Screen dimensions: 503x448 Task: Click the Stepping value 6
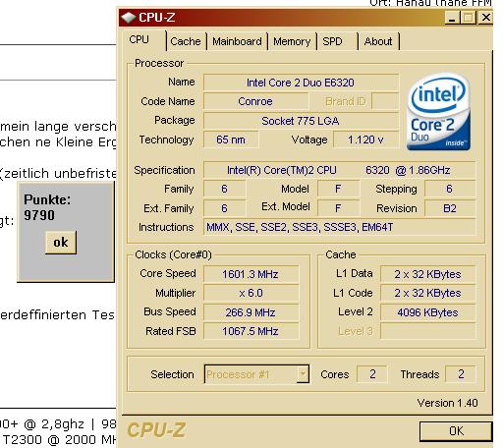click(450, 189)
